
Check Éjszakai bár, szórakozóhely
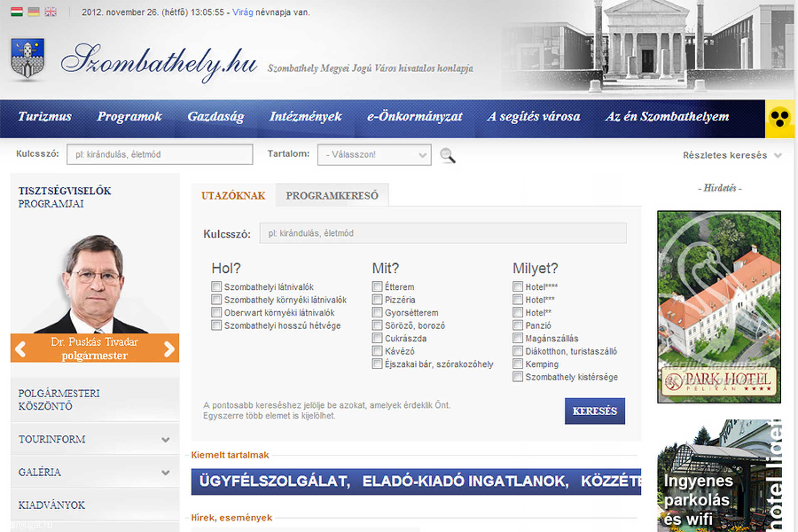pos(377,364)
